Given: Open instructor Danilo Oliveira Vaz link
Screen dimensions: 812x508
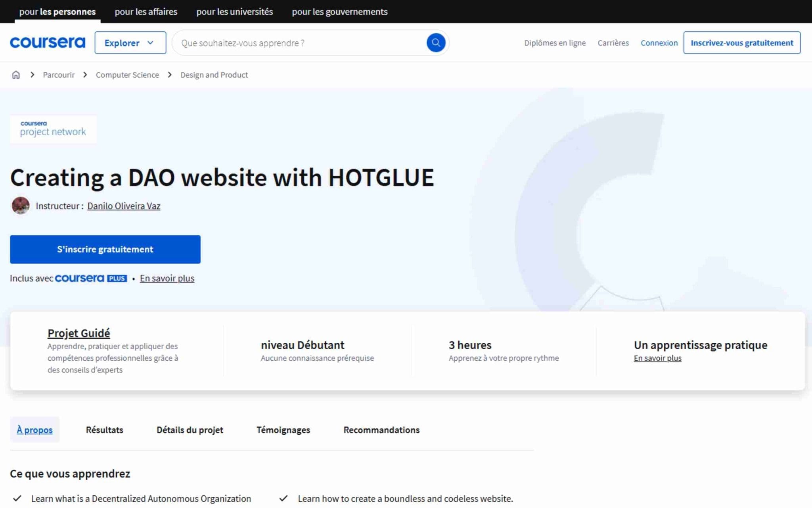Looking at the screenshot, I should (x=124, y=206).
